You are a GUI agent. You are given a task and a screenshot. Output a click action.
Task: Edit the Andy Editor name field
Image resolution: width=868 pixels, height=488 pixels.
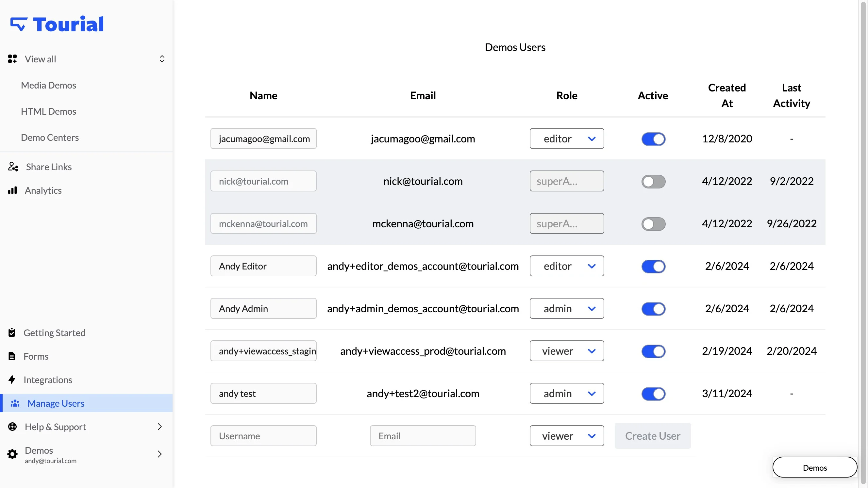pyautogui.click(x=263, y=266)
